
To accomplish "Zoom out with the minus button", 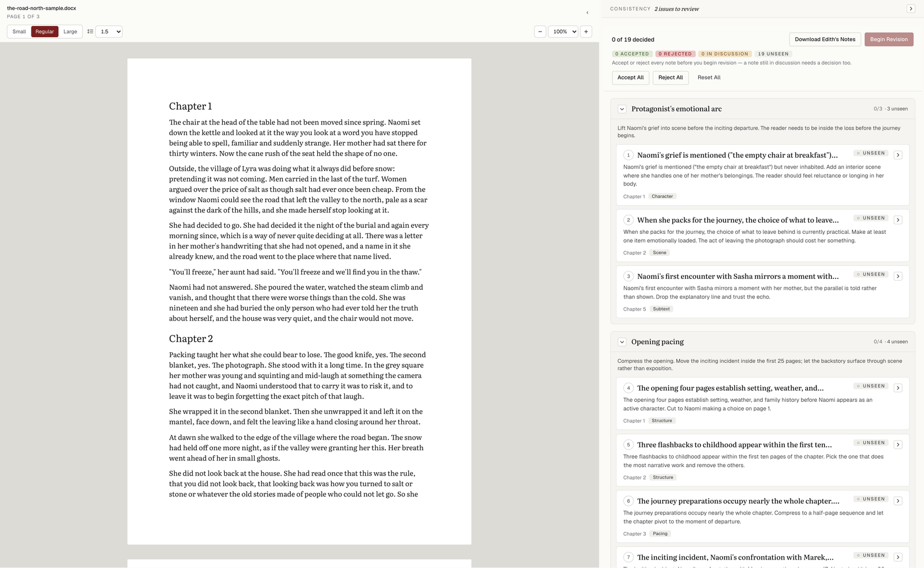I will (540, 32).
